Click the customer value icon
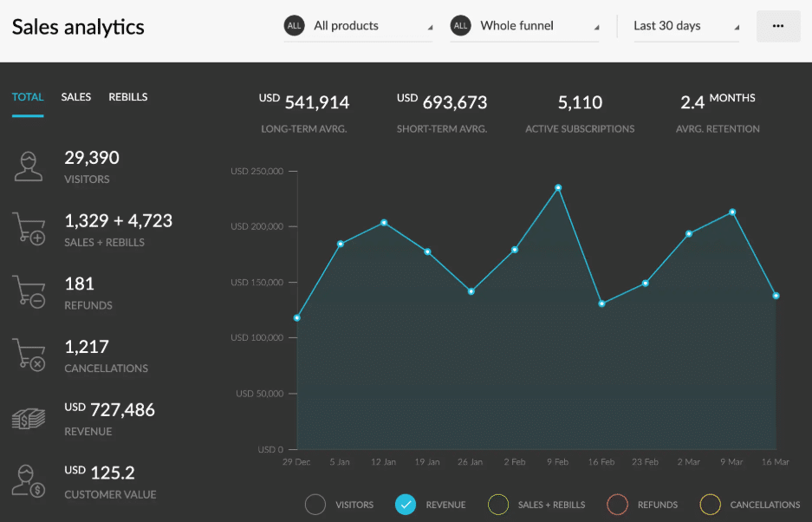This screenshot has height=522, width=812. tap(29, 481)
